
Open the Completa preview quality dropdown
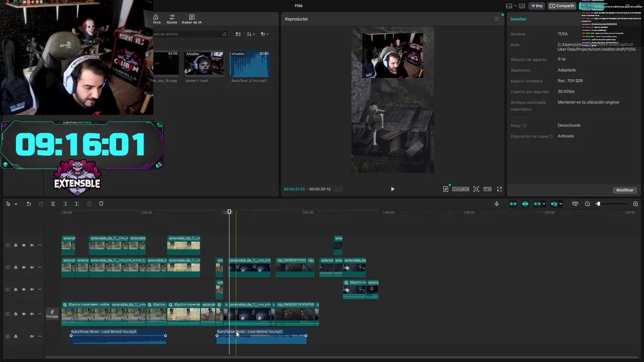(460, 189)
